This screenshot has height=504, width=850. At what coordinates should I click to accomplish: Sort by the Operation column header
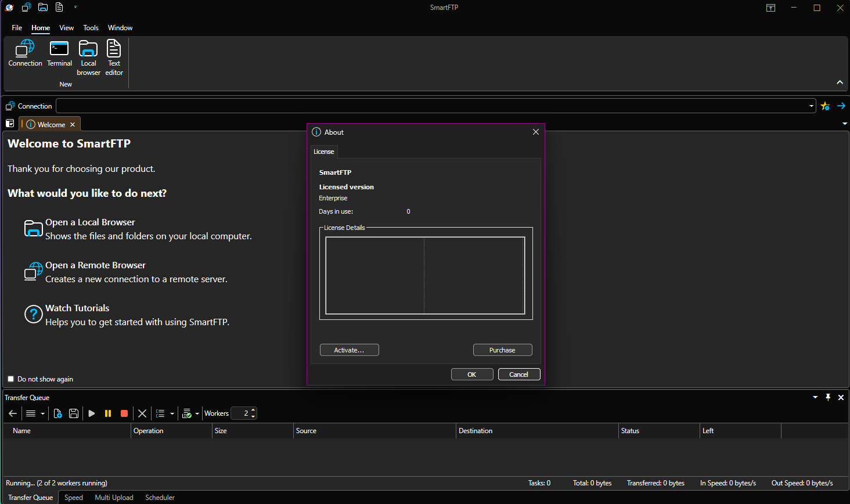[171, 431]
